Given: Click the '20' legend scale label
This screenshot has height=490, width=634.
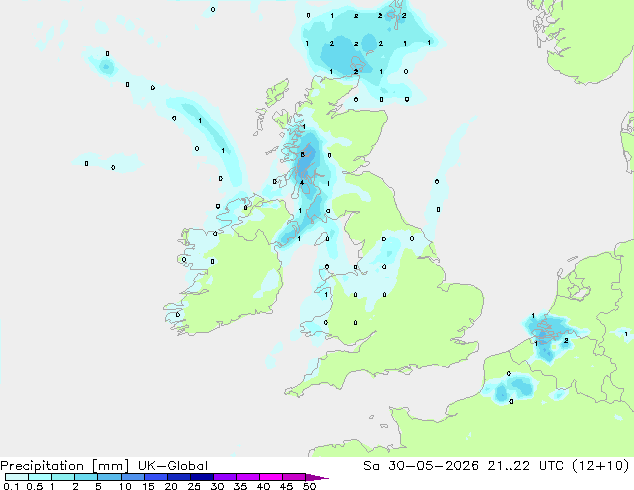Looking at the screenshot, I should (171, 486).
